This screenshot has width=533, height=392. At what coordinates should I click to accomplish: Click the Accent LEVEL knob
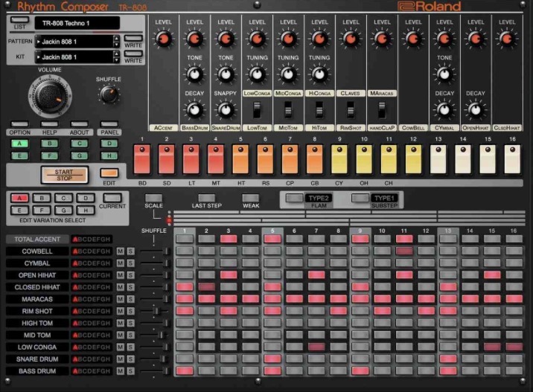pos(164,39)
